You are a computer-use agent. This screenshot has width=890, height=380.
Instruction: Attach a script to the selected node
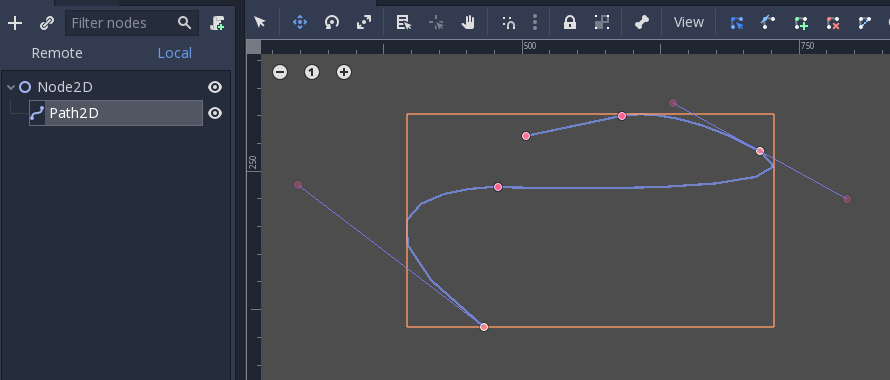coord(217,23)
